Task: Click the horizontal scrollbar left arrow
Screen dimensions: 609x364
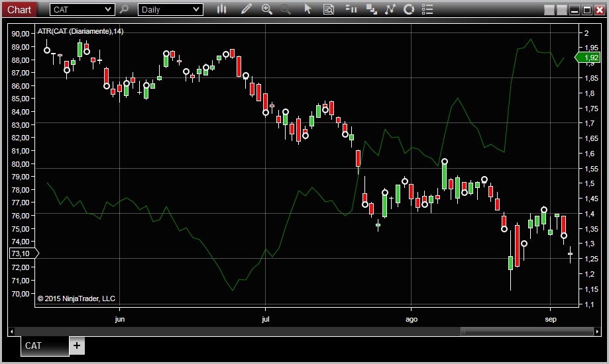Action: pos(12,332)
